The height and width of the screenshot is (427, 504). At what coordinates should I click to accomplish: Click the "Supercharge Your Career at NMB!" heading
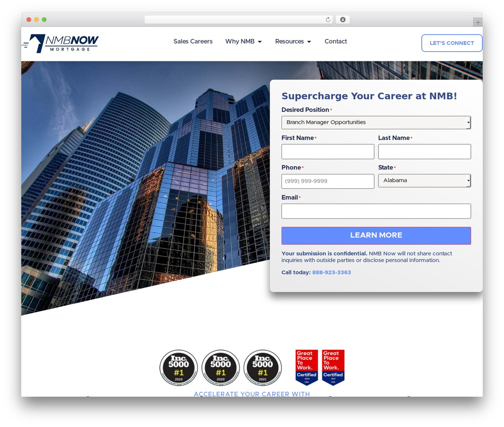point(369,96)
